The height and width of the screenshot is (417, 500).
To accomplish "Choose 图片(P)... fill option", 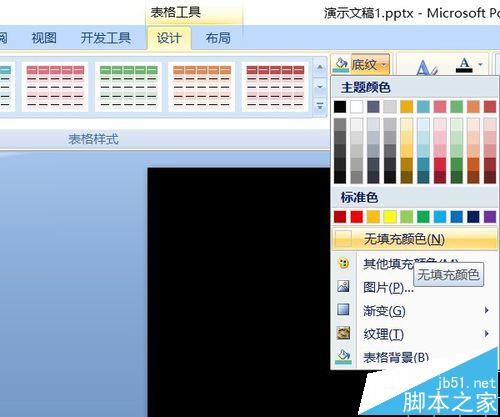I will coord(389,287).
